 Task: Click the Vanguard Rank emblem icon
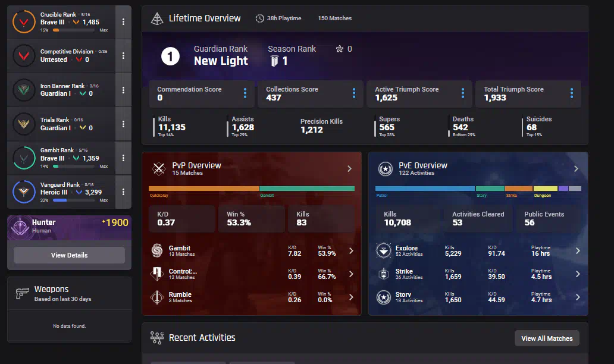24,192
